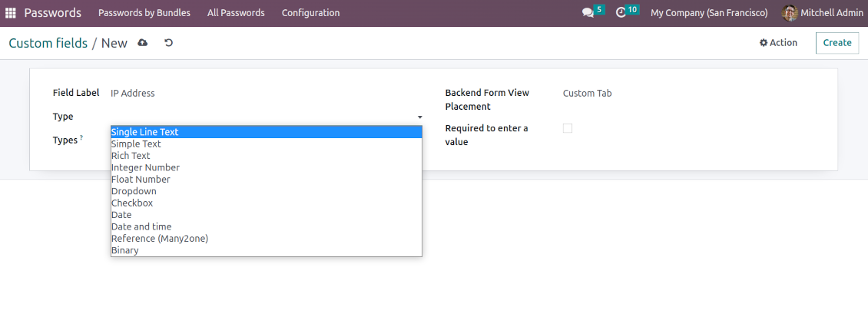Open the Action gear menu

pos(778,42)
